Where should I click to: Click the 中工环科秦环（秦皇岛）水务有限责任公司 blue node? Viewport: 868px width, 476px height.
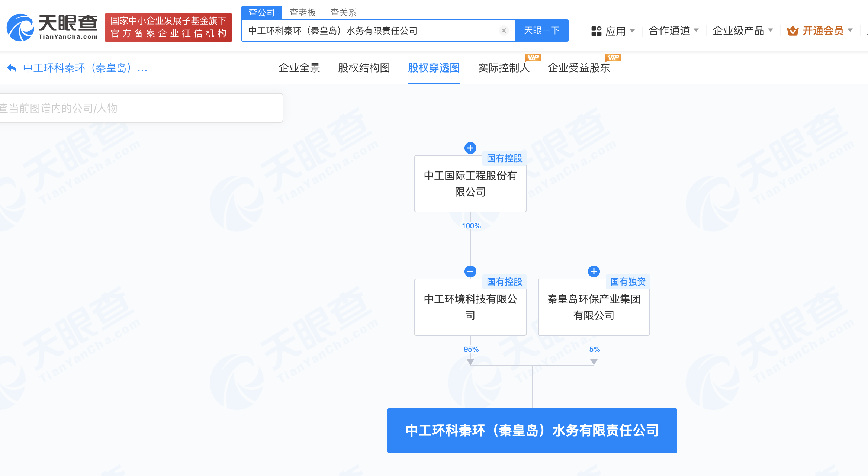[x=532, y=430]
